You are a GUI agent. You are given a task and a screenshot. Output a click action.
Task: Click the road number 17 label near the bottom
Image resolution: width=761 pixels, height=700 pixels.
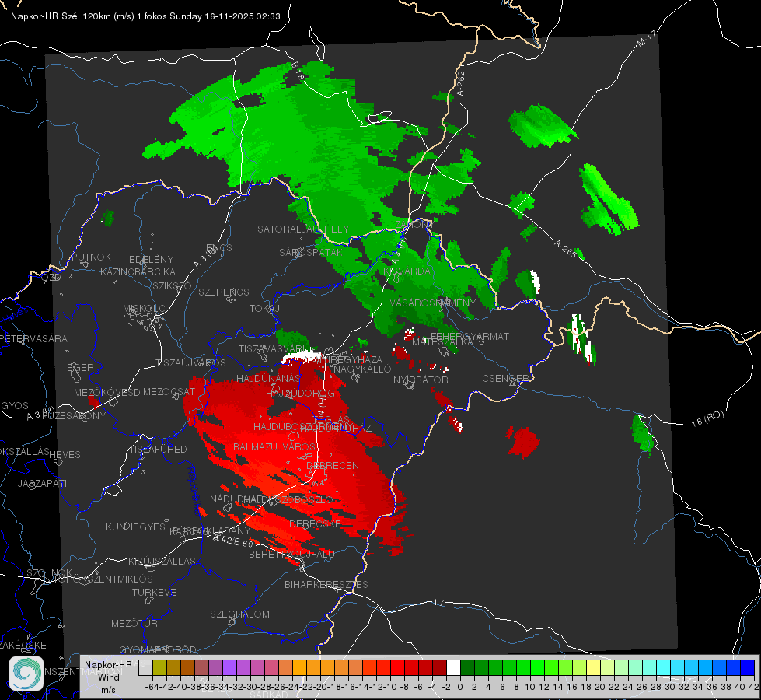pyautogui.click(x=438, y=602)
